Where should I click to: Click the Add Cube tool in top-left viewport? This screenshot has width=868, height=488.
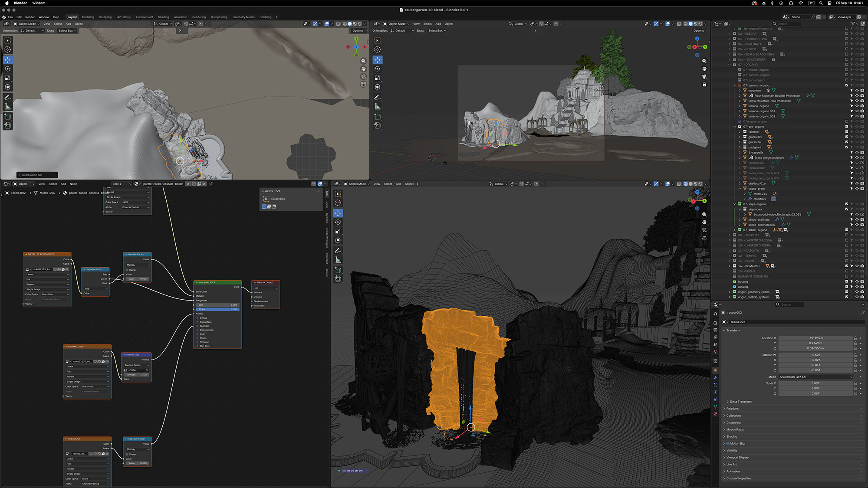pos(8,117)
